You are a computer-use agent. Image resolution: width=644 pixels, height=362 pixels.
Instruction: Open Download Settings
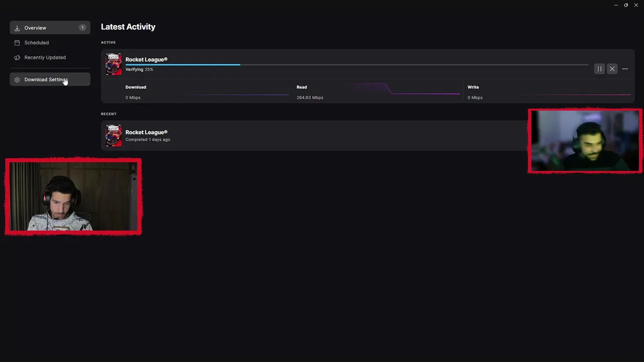pos(50,79)
